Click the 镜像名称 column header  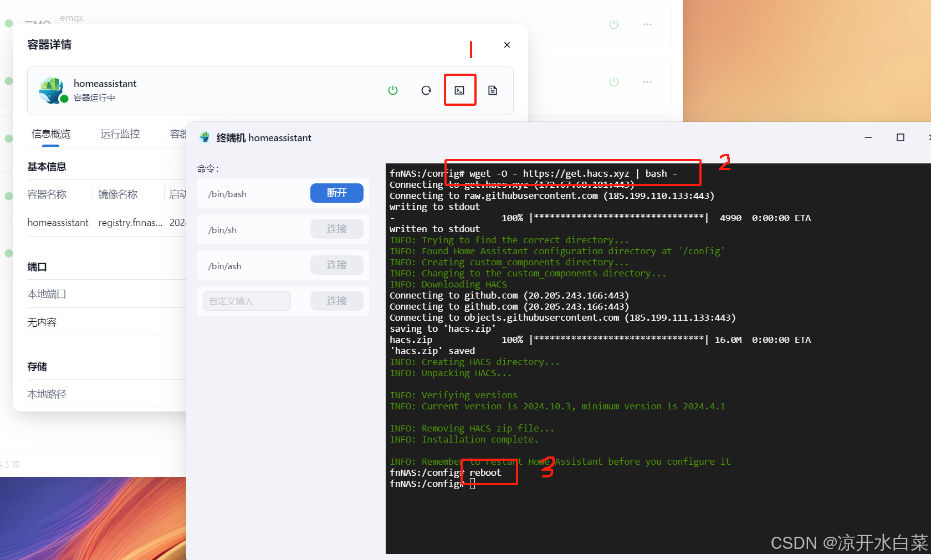(118, 194)
